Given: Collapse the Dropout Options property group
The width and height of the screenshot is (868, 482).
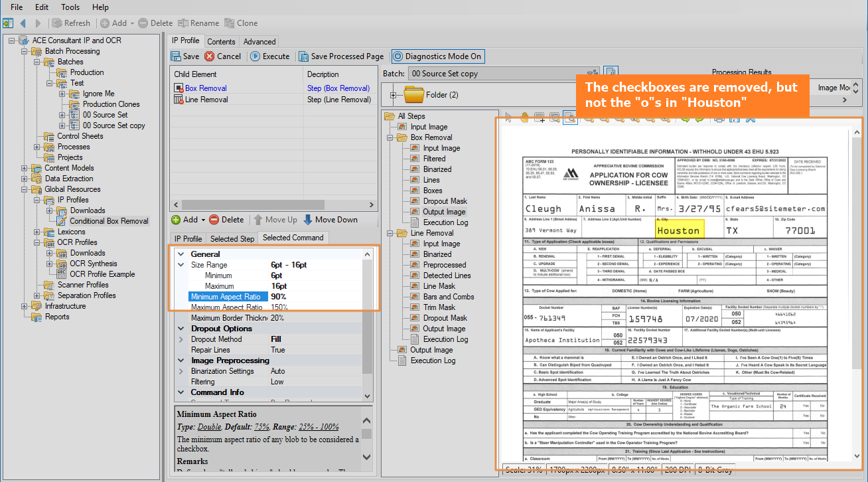Looking at the screenshot, I should click(x=181, y=329).
